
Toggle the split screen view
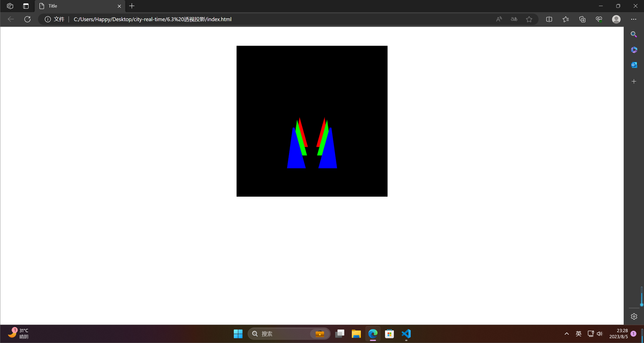(549, 19)
